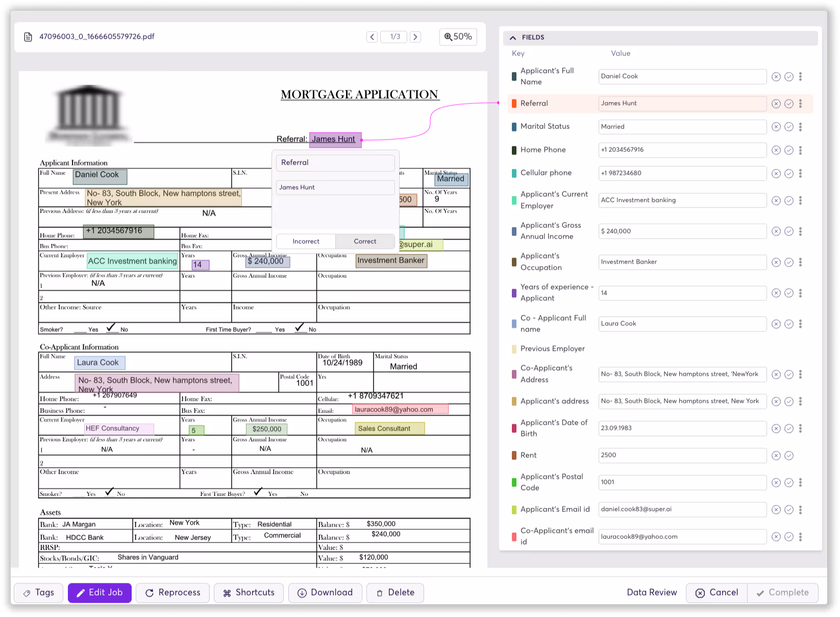Edit the Referral value James Hunt

(682, 104)
